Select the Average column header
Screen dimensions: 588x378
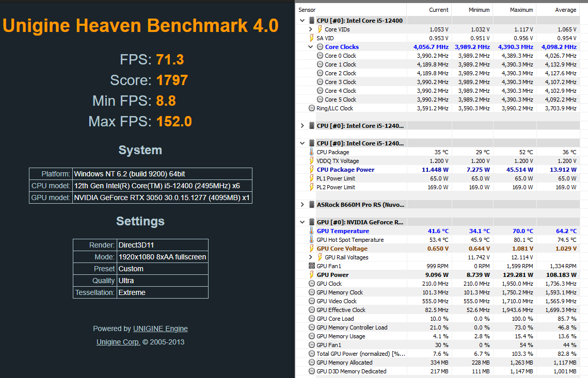click(x=558, y=10)
